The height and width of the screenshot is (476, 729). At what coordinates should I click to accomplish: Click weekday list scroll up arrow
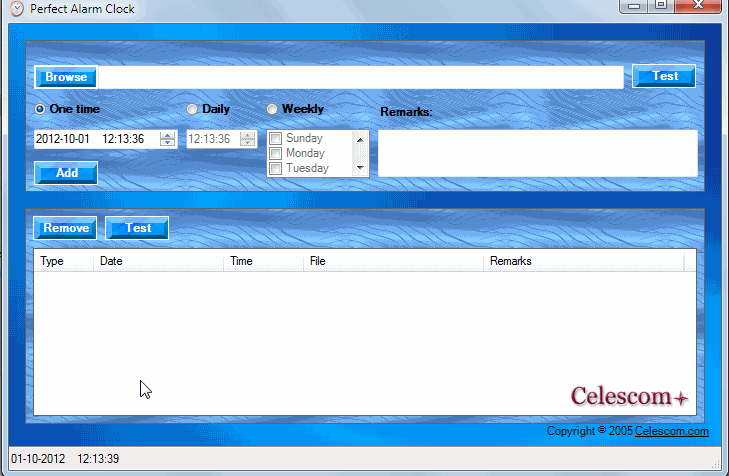360,139
